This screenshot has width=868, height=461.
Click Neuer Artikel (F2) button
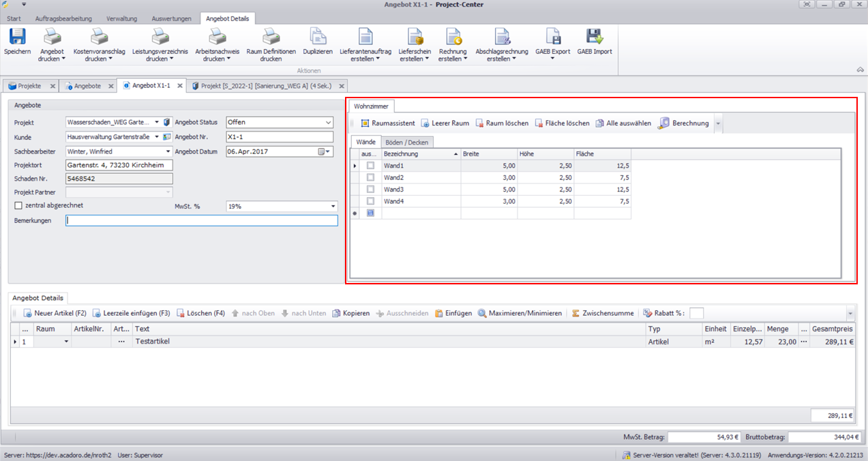pyautogui.click(x=55, y=313)
